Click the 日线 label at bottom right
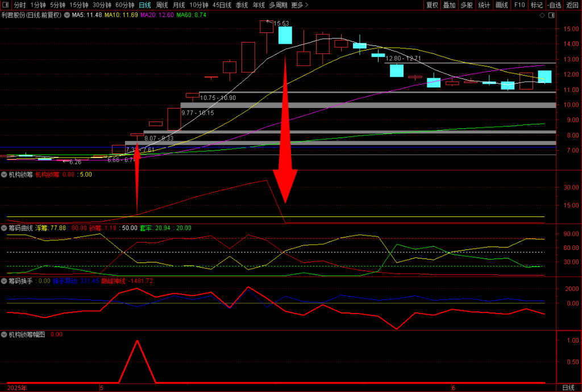This screenshot has height=392, width=582. point(568,387)
